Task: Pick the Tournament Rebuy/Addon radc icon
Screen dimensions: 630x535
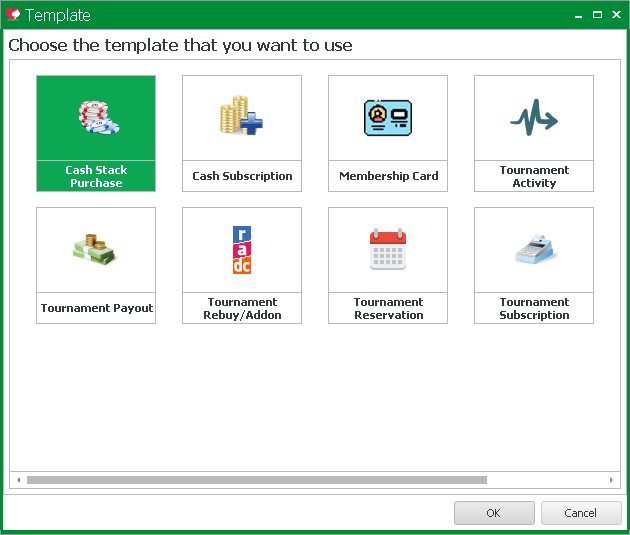Action: click(242, 249)
